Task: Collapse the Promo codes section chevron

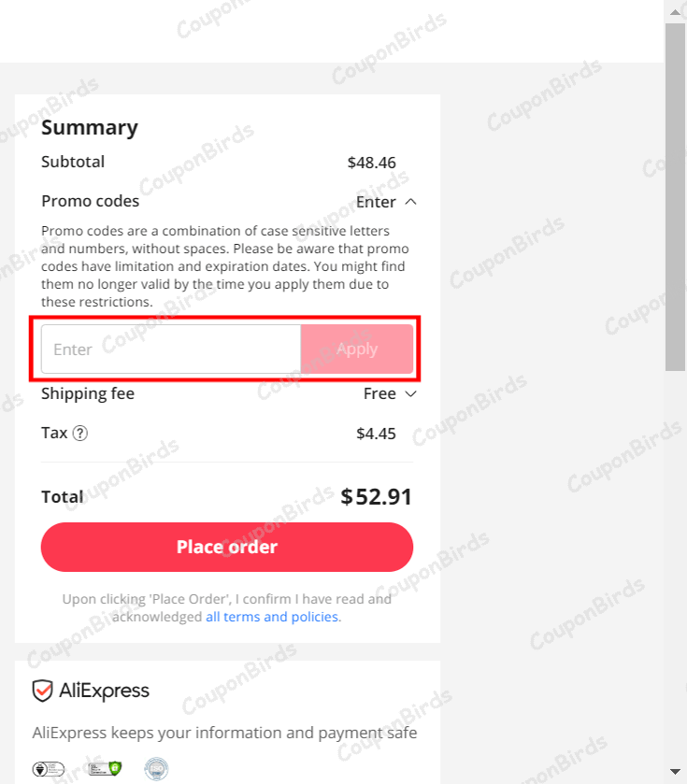Action: tap(411, 201)
